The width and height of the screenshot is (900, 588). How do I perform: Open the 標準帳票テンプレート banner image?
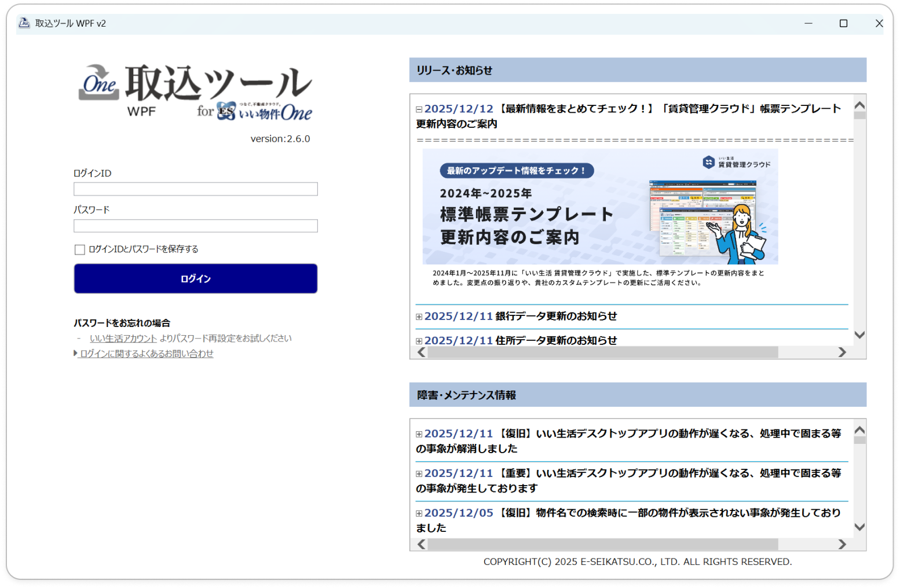pos(600,207)
